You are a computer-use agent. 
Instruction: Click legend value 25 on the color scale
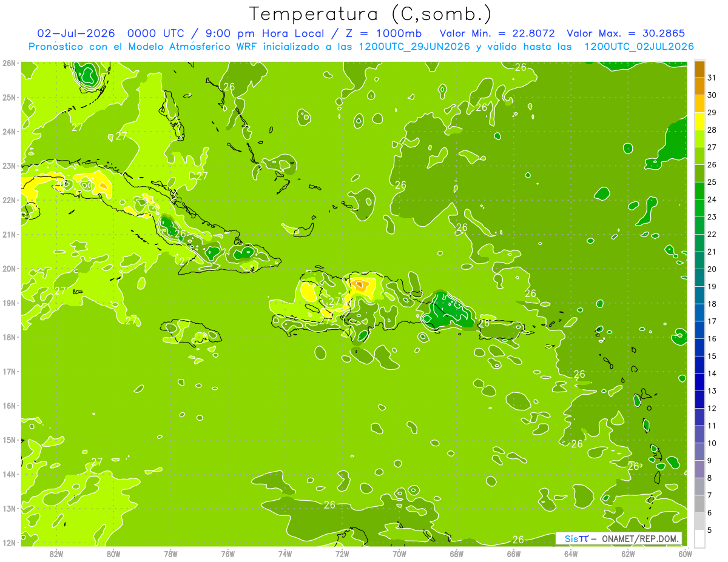[x=712, y=182]
